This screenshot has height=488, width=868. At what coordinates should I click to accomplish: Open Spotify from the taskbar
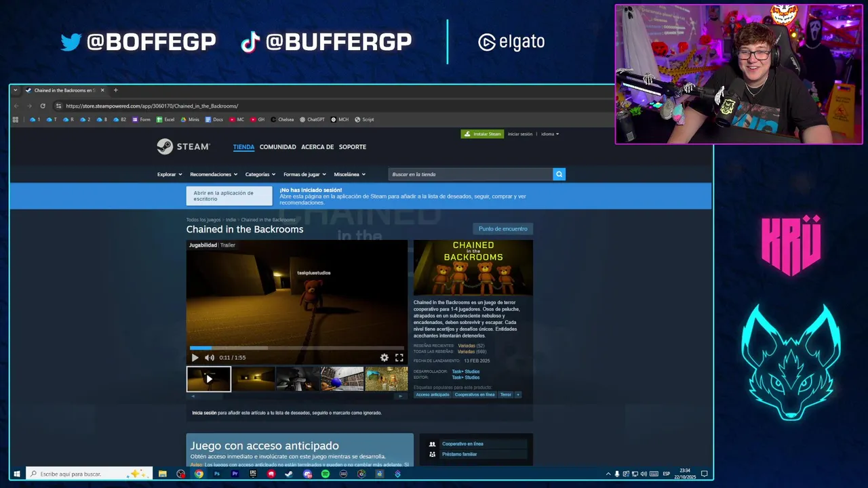pyautogui.click(x=325, y=474)
